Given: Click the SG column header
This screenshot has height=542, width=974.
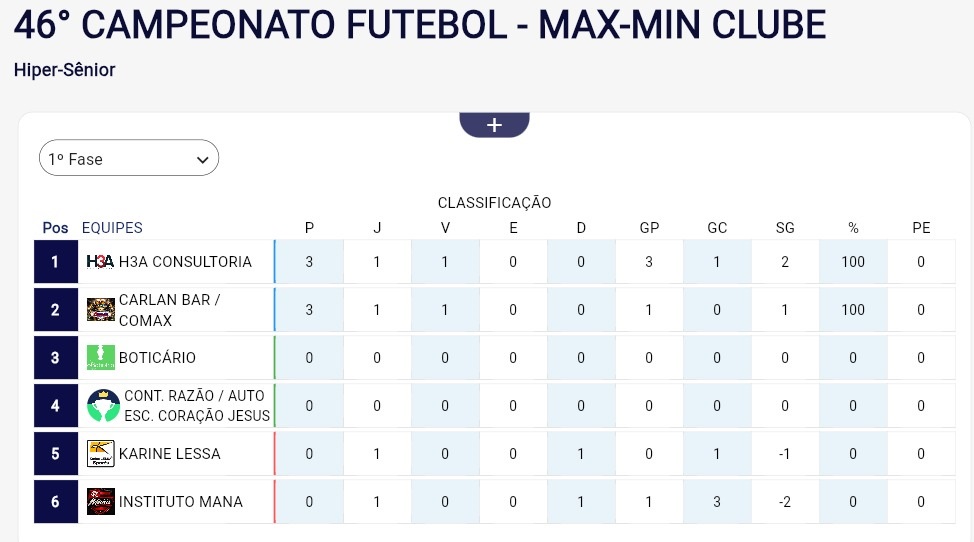Looking at the screenshot, I should coord(785,228).
